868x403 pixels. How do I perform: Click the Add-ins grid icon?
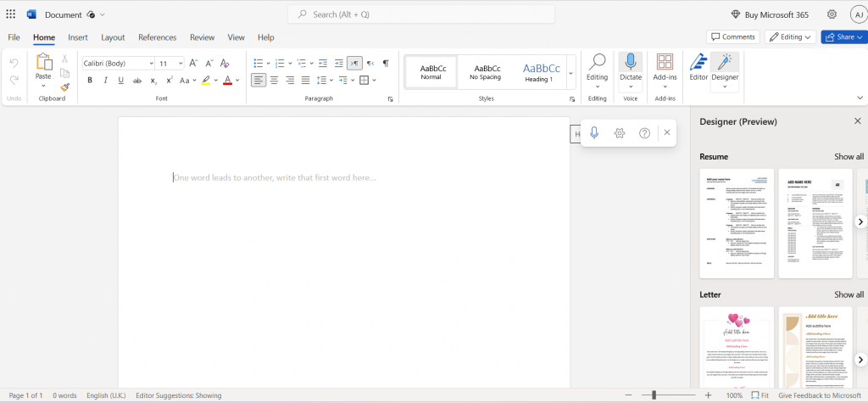pyautogui.click(x=665, y=67)
